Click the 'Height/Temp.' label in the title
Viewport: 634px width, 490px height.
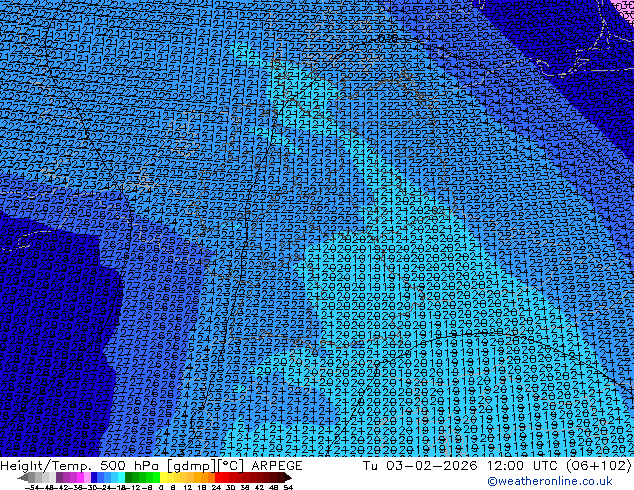pos(45,466)
